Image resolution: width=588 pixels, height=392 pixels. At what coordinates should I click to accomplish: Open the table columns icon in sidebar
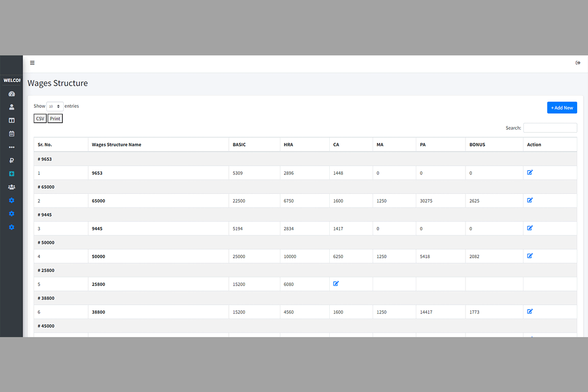click(x=12, y=120)
